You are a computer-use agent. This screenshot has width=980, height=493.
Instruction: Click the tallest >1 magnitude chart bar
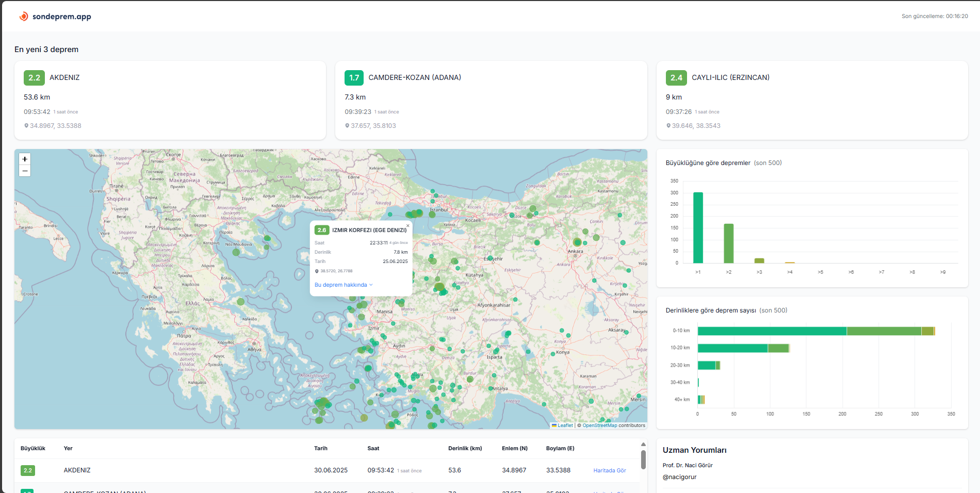pyautogui.click(x=698, y=227)
